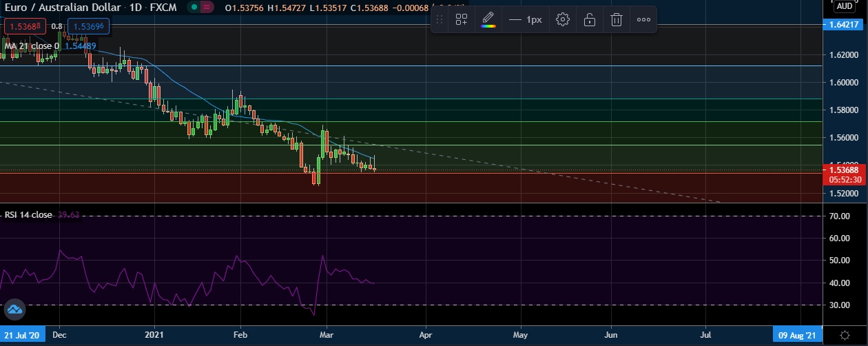Open TradingView cloud logo icon
This screenshot has height=346, width=868.
point(14,311)
